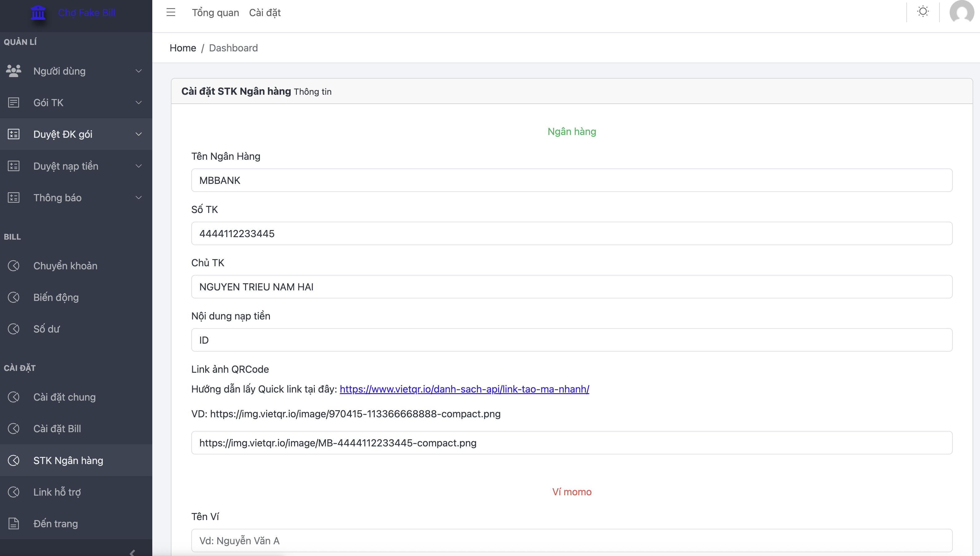
Task: Click the Người dùng menu label
Action: (x=59, y=72)
